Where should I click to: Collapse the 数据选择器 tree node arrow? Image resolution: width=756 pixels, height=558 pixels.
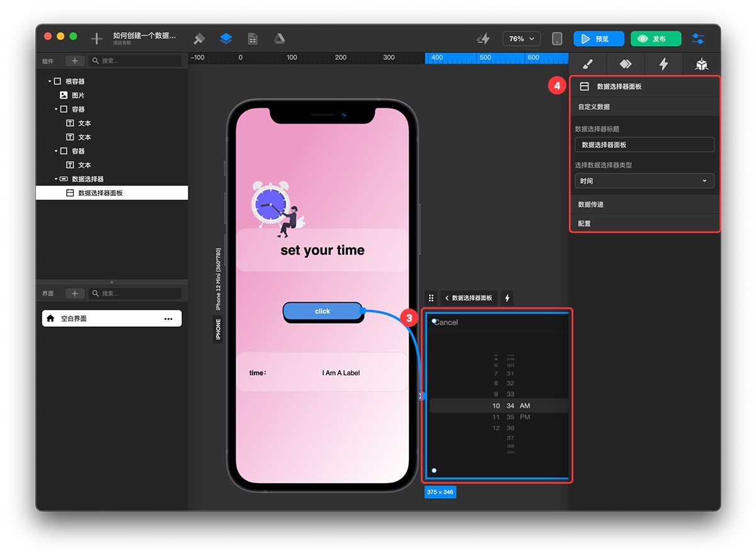tap(55, 179)
